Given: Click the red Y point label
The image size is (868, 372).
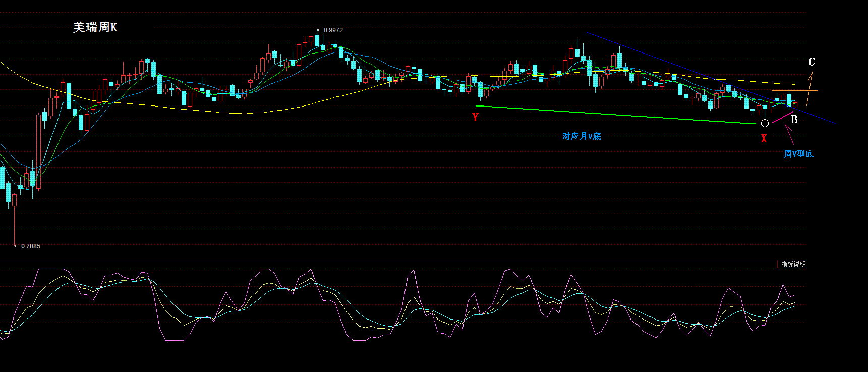Looking at the screenshot, I should point(475,117).
